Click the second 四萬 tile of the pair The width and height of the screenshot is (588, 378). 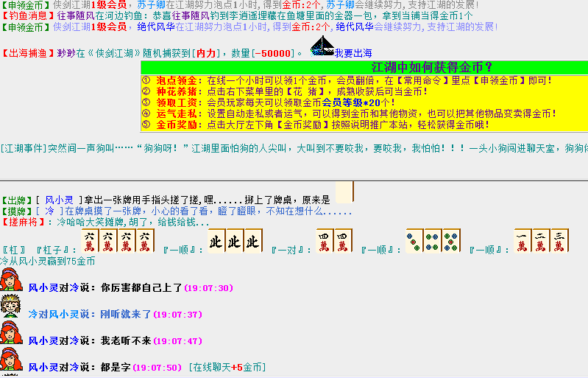tap(343, 240)
